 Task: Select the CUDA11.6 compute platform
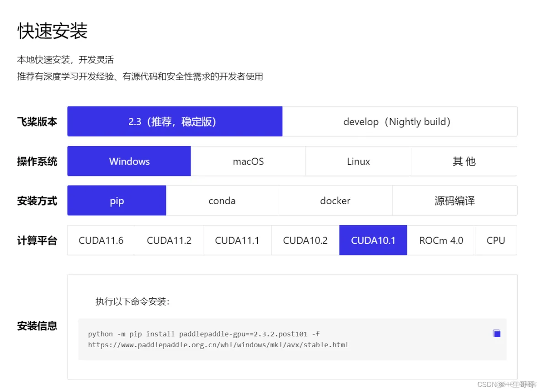[101, 240]
